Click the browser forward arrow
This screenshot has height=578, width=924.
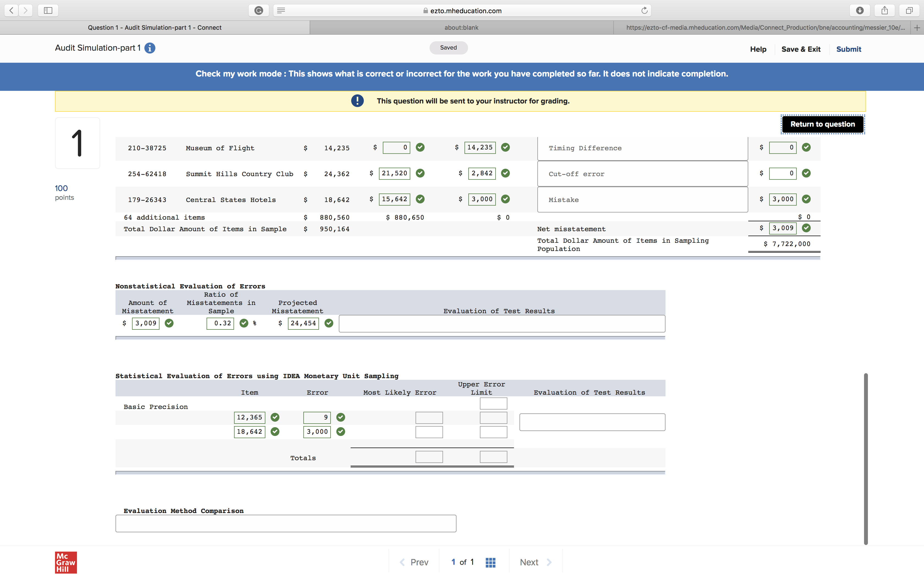(26, 10)
